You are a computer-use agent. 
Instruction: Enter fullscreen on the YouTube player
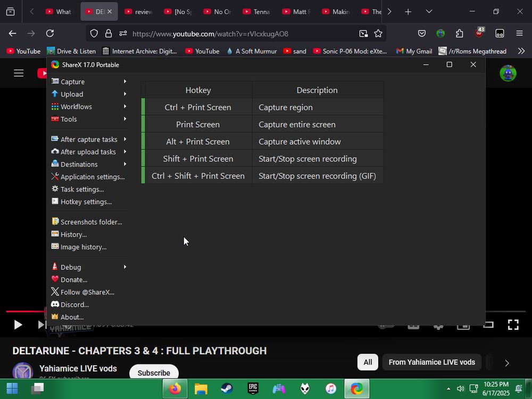[x=513, y=325]
